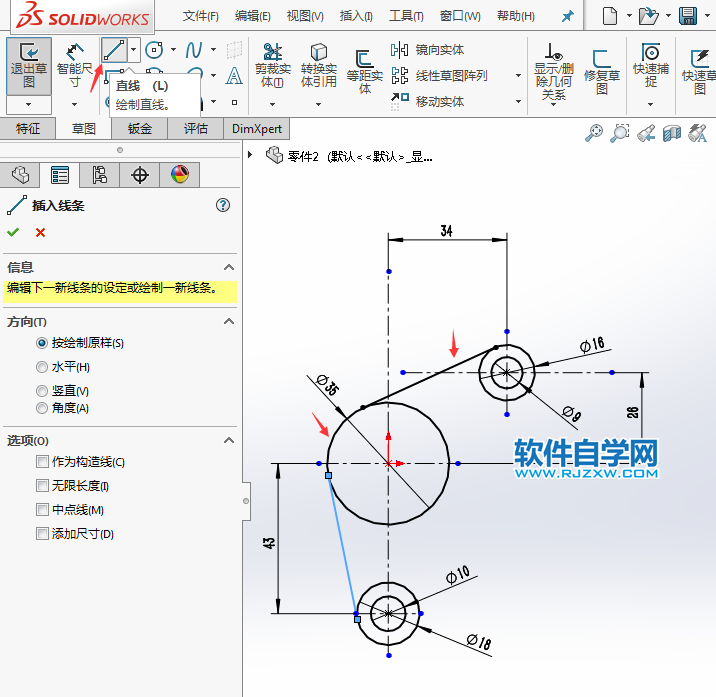Image resolution: width=716 pixels, height=697 pixels.
Task: Click the Previous View icon
Action: [x=646, y=133]
